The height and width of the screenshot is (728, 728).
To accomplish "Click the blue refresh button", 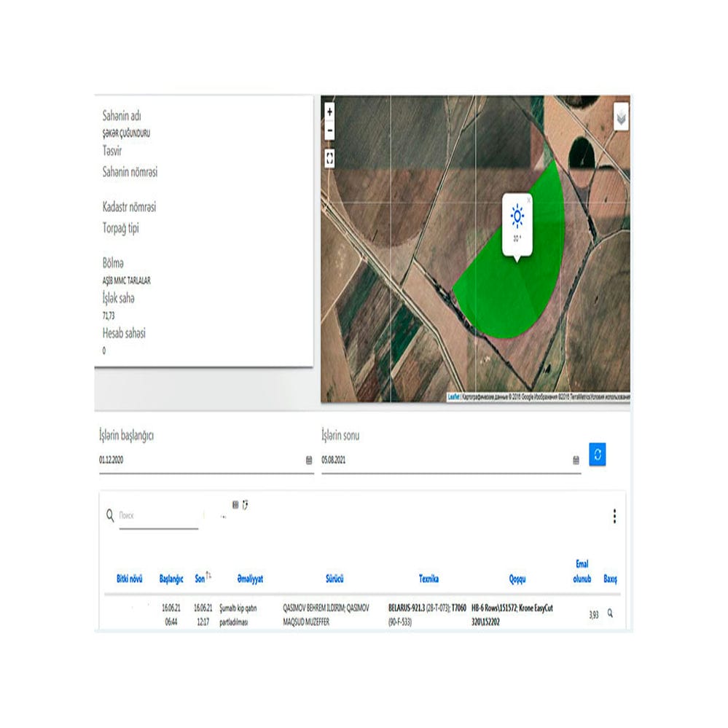I will pos(598,454).
